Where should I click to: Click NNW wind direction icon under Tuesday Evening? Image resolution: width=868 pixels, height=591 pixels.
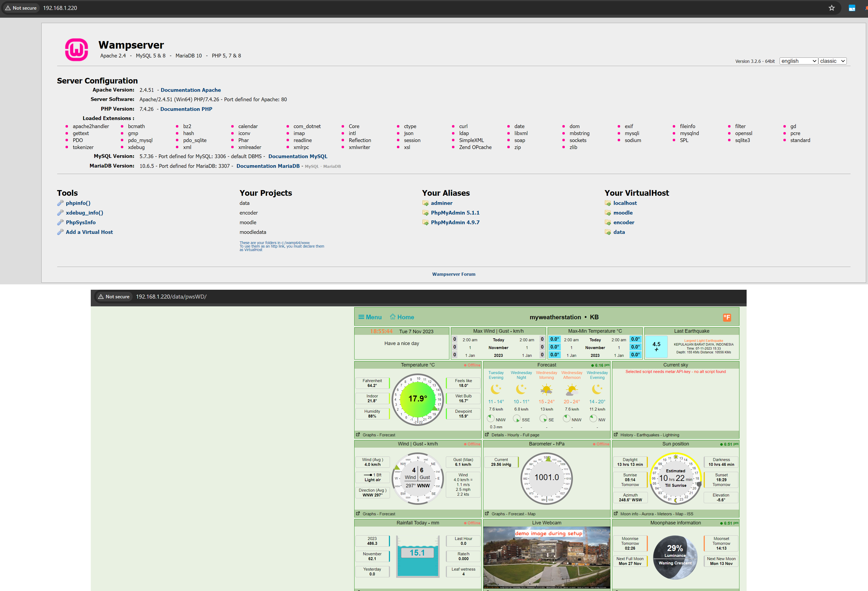(x=491, y=418)
